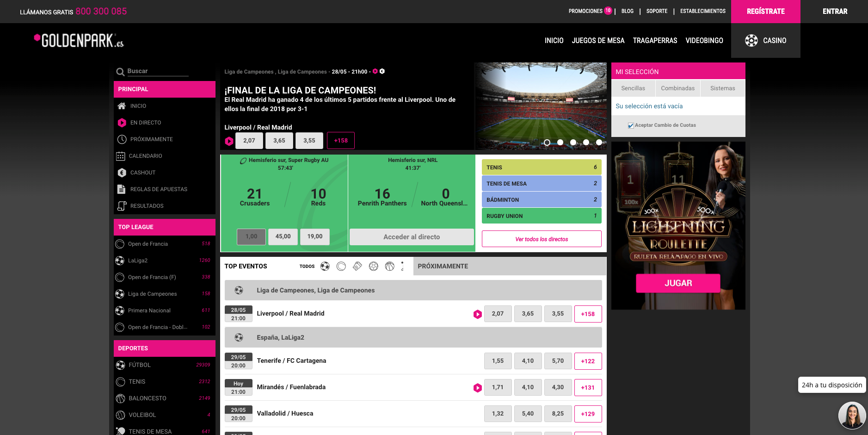The height and width of the screenshot is (435, 868).
Task: Select second carousel slide dot
Action: click(560, 143)
